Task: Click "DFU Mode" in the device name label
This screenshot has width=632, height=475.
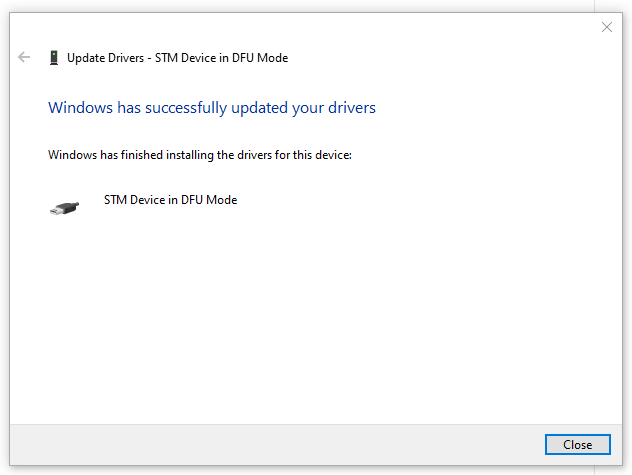Action: pos(211,200)
